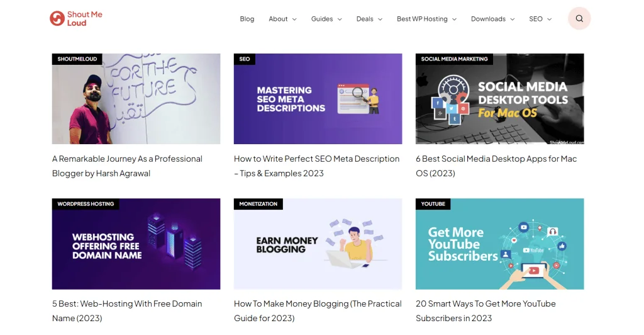Open the About menu item
Screen dimensions: 644x335
point(278,19)
